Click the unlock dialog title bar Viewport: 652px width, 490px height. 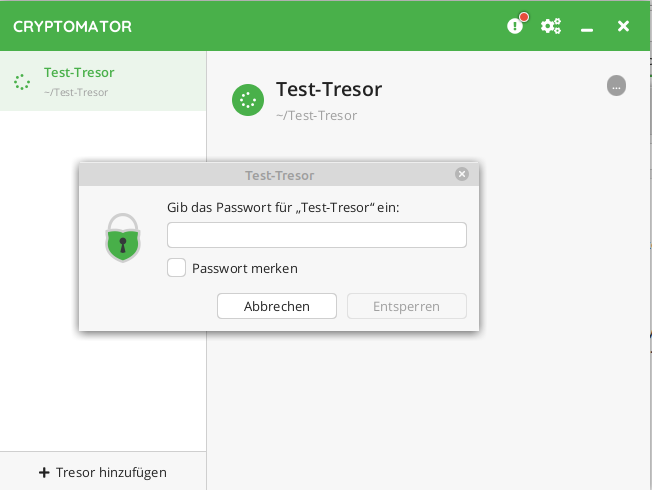pyautogui.click(x=279, y=175)
